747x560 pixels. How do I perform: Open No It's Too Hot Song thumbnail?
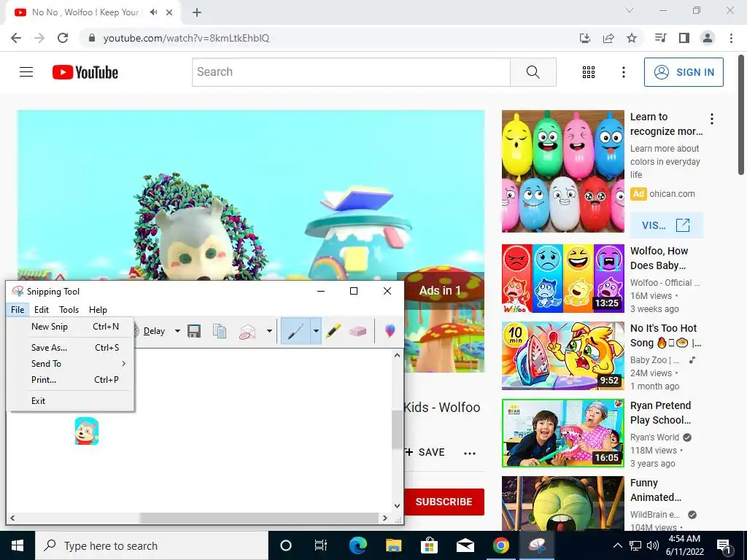[562, 356]
